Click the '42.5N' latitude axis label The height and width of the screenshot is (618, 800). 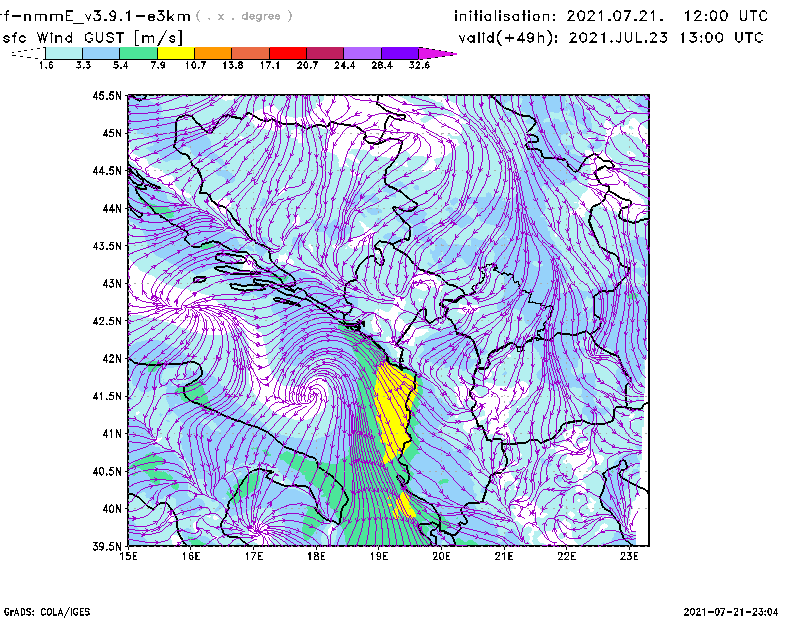point(107,321)
